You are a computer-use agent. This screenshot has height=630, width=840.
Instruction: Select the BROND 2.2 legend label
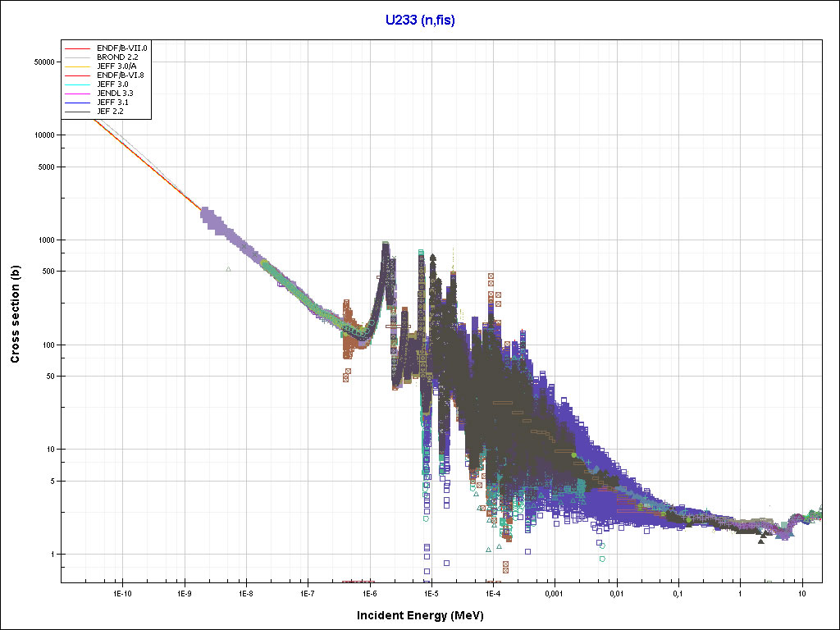tap(116, 57)
